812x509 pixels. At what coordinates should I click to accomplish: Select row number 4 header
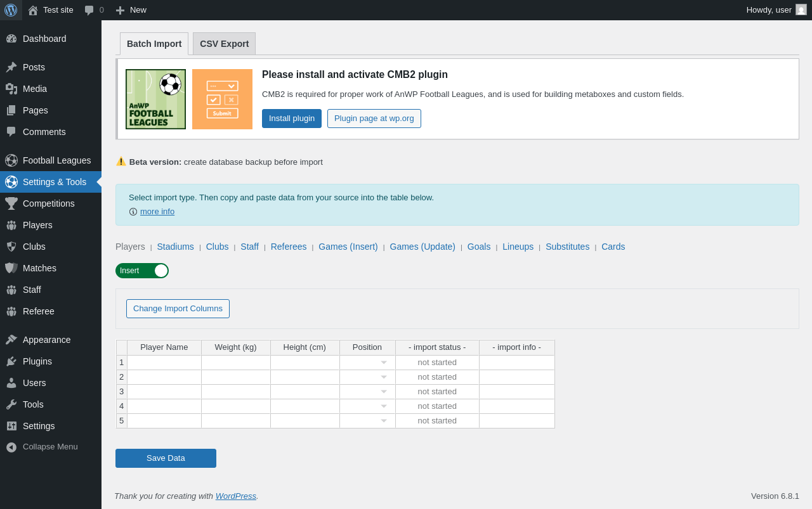click(122, 406)
